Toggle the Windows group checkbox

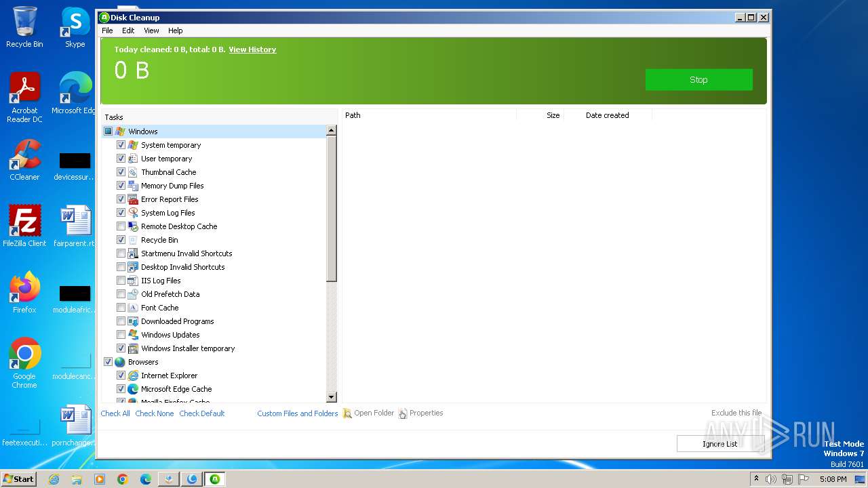(108, 131)
